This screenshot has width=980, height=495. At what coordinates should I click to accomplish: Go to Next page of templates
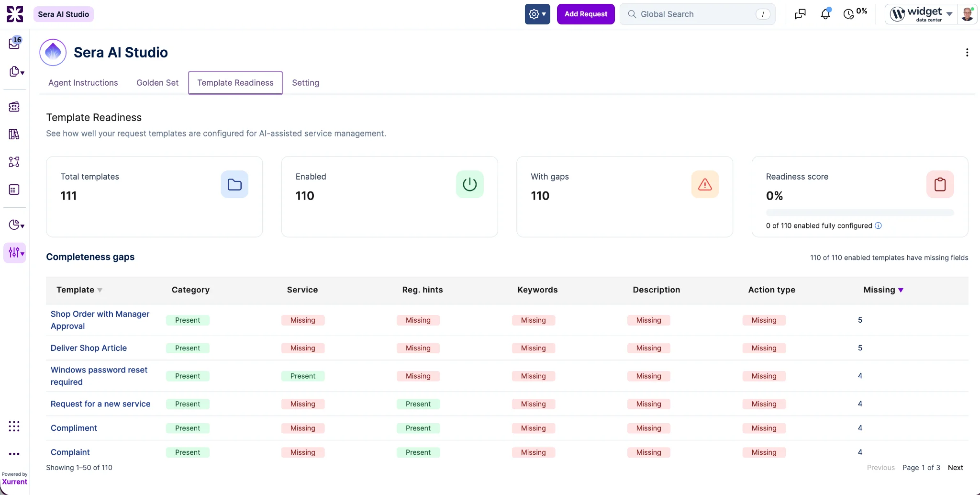(955, 468)
